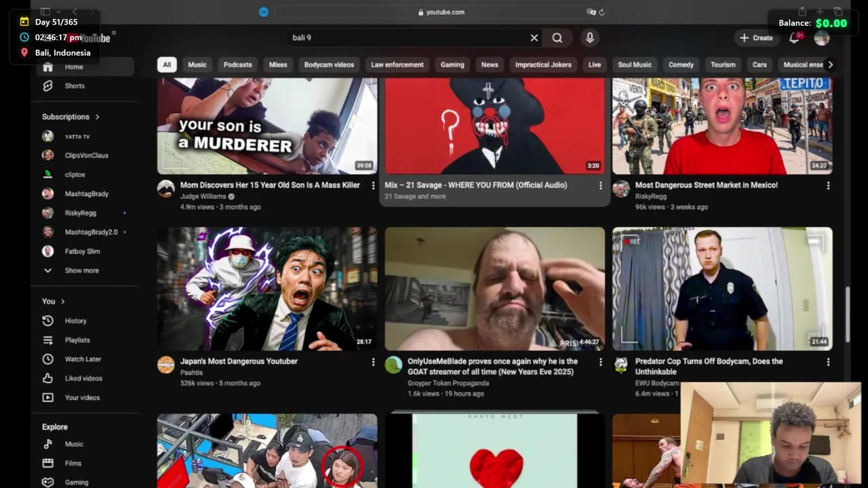This screenshot has height=488, width=868.
Task: Play the red heart Kanye West thumbnail
Action: (494, 451)
